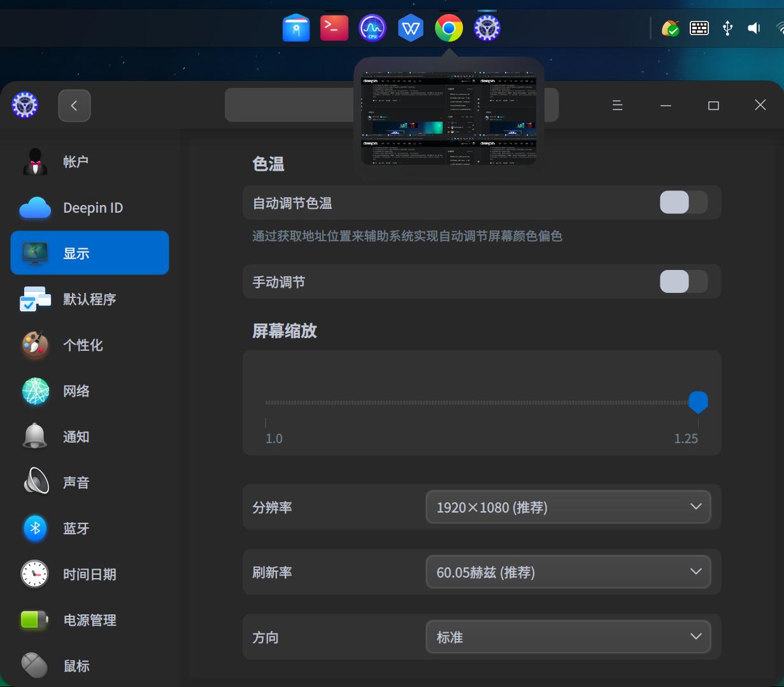Select Deepin ID in sidebar
The width and height of the screenshot is (784, 687).
tap(90, 208)
